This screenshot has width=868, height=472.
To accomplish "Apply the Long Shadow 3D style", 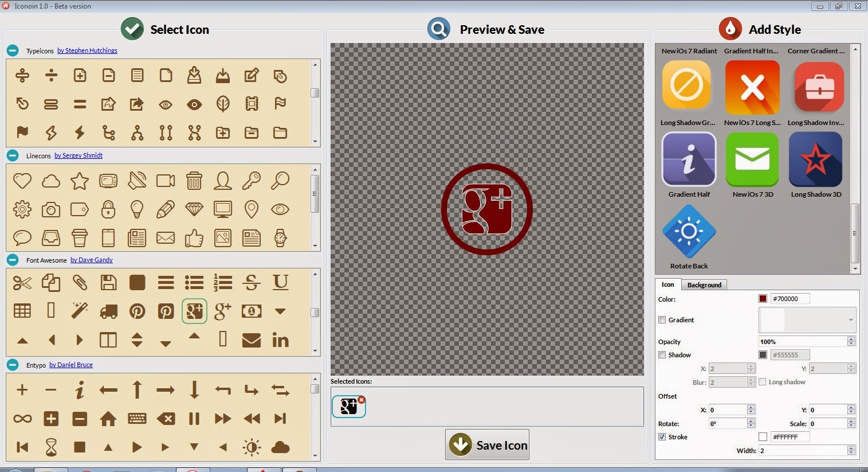I will coord(816,159).
